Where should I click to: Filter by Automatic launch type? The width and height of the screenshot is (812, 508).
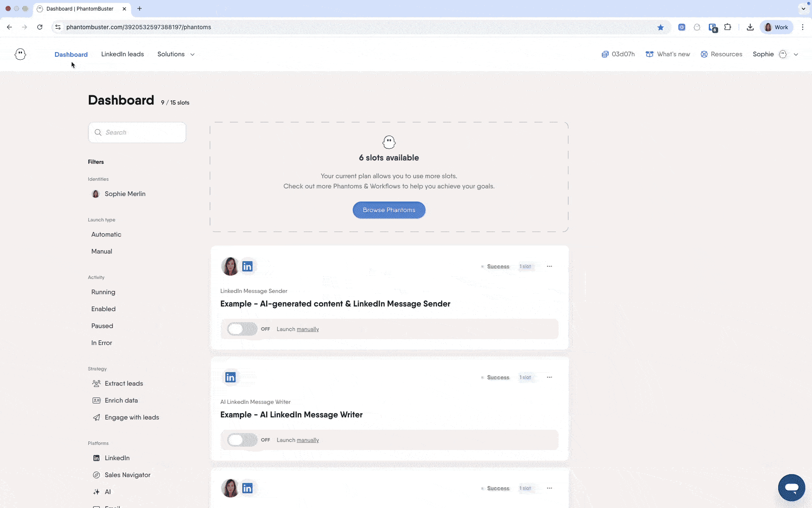106,235
